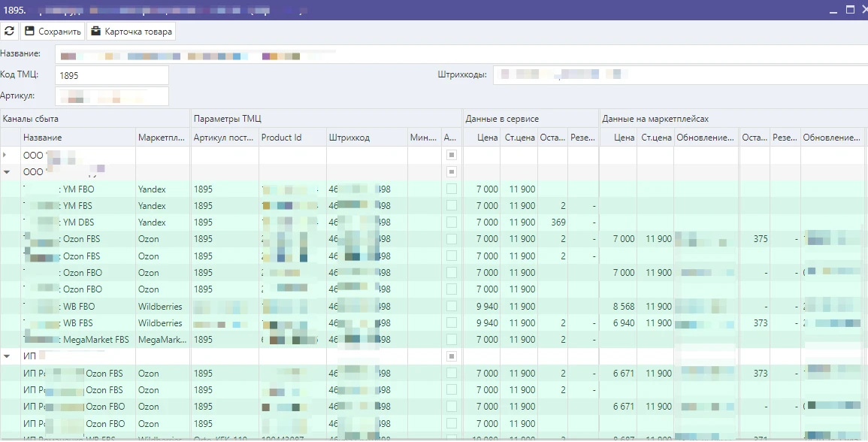This screenshot has width=868, height=442.
Task: Maximize the window from the title bar
Action: pyautogui.click(x=850, y=10)
